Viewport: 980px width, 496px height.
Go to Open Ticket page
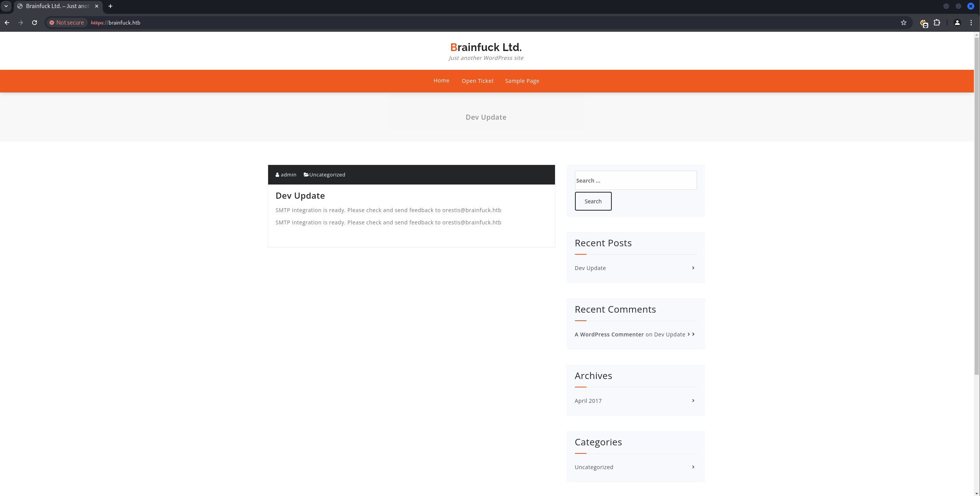pyautogui.click(x=477, y=81)
